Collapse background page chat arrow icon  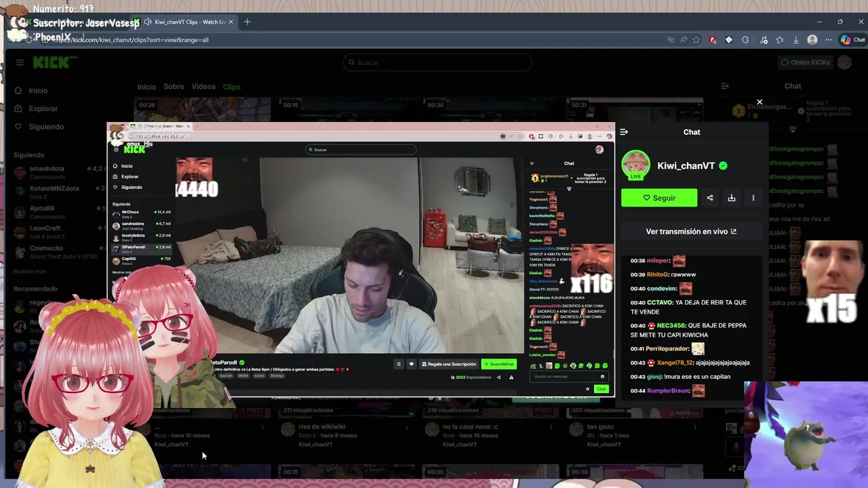tap(725, 86)
